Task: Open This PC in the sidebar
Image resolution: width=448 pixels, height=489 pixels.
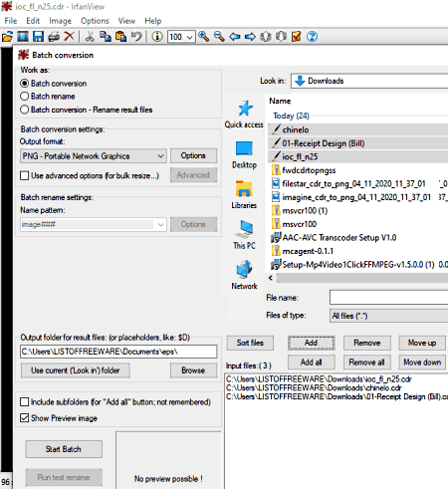Action: coord(244,235)
